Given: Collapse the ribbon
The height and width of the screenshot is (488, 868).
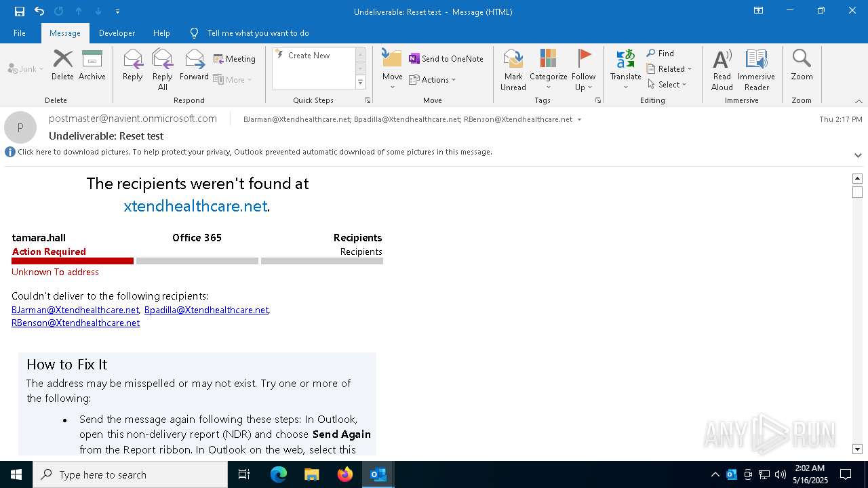Looking at the screenshot, I should click(859, 101).
